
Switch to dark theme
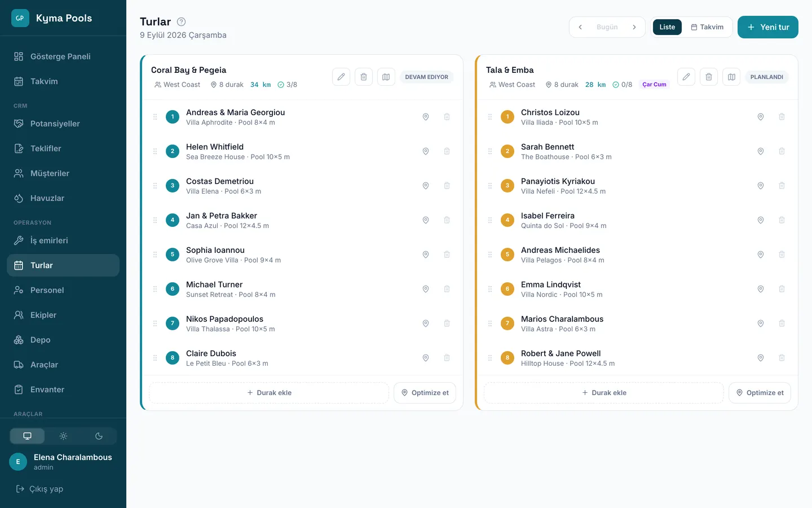(x=99, y=436)
